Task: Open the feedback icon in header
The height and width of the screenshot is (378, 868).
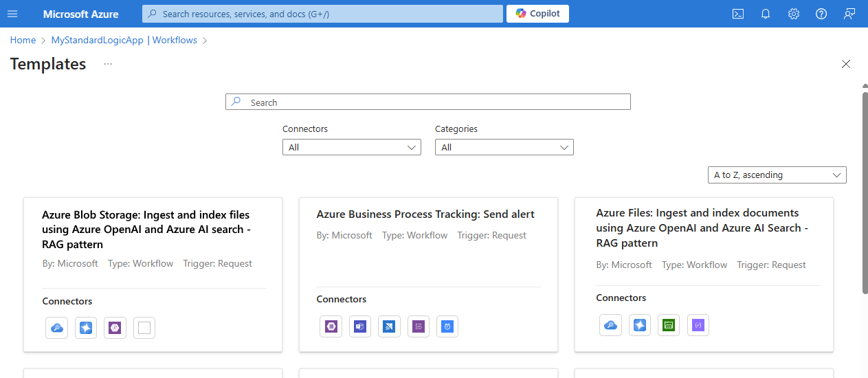Action: point(849,14)
